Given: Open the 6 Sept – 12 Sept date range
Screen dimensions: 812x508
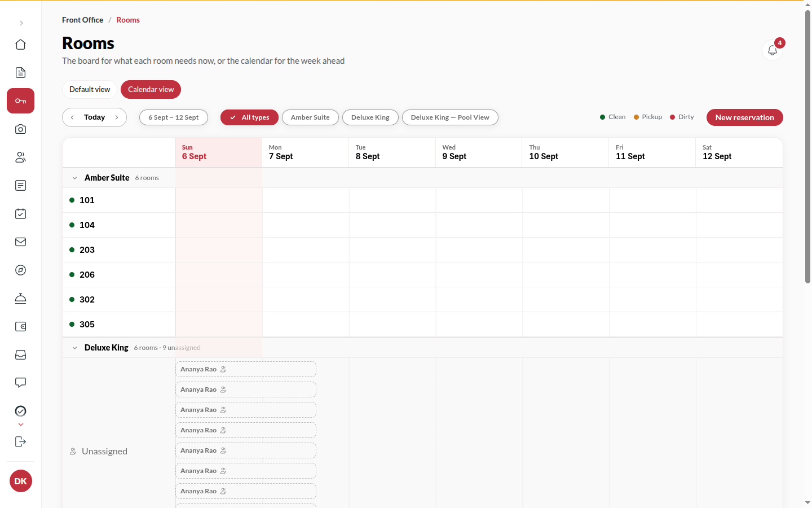Looking at the screenshot, I should click(174, 117).
